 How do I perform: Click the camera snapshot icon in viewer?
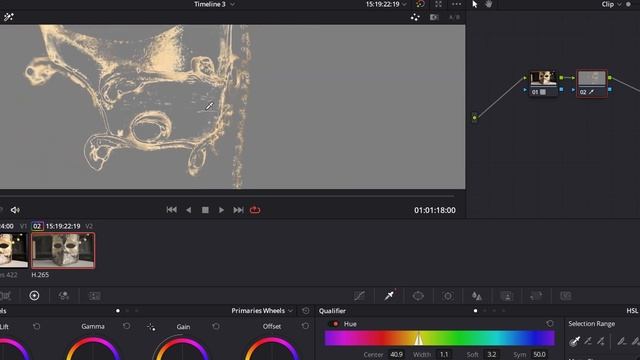[434, 17]
